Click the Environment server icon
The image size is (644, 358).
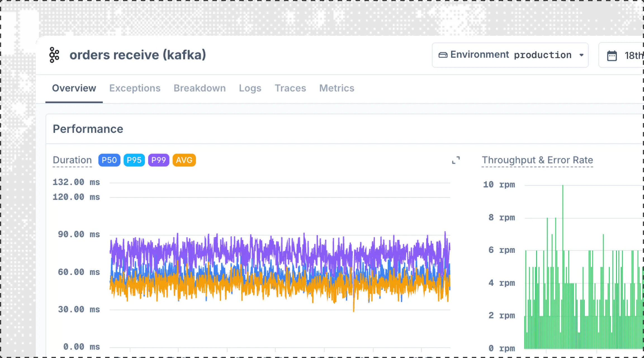coord(443,55)
